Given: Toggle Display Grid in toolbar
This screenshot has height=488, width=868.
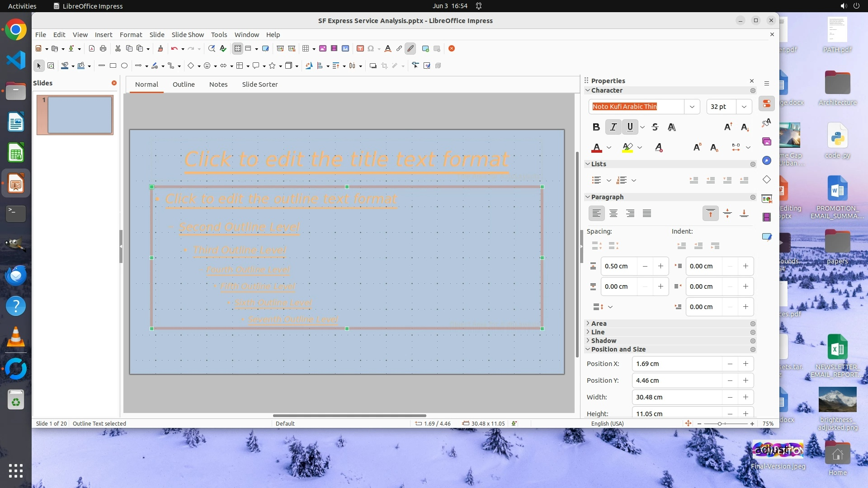Looking at the screenshot, I should [238, 49].
